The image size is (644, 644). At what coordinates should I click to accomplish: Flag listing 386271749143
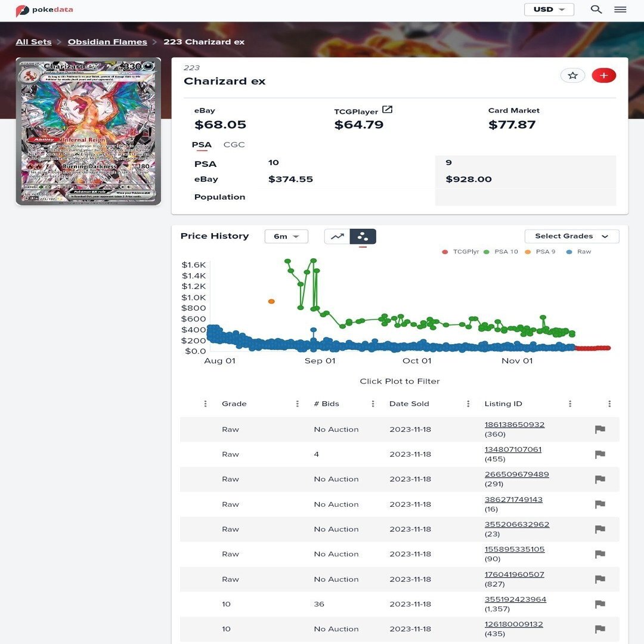click(600, 504)
